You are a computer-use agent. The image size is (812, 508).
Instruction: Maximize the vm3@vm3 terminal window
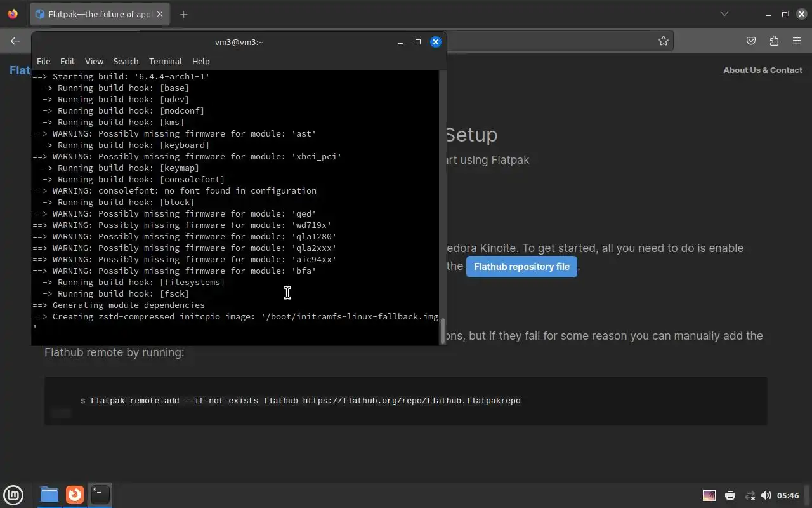coord(418,42)
